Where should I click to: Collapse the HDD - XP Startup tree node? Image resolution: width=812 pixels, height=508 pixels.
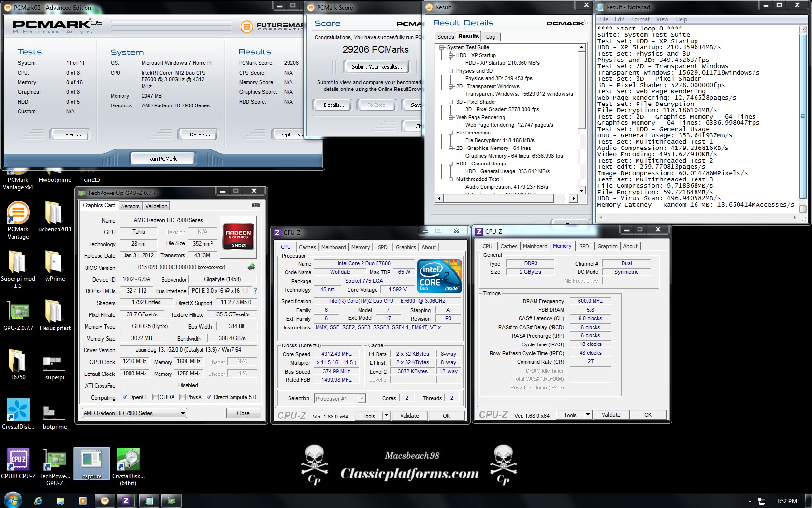tap(451, 55)
